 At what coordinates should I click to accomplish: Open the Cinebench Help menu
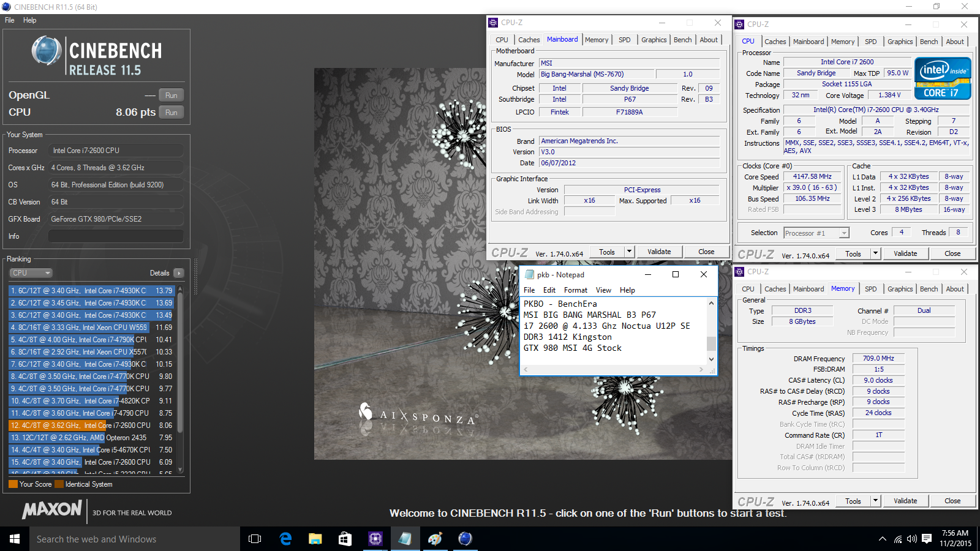tap(29, 20)
